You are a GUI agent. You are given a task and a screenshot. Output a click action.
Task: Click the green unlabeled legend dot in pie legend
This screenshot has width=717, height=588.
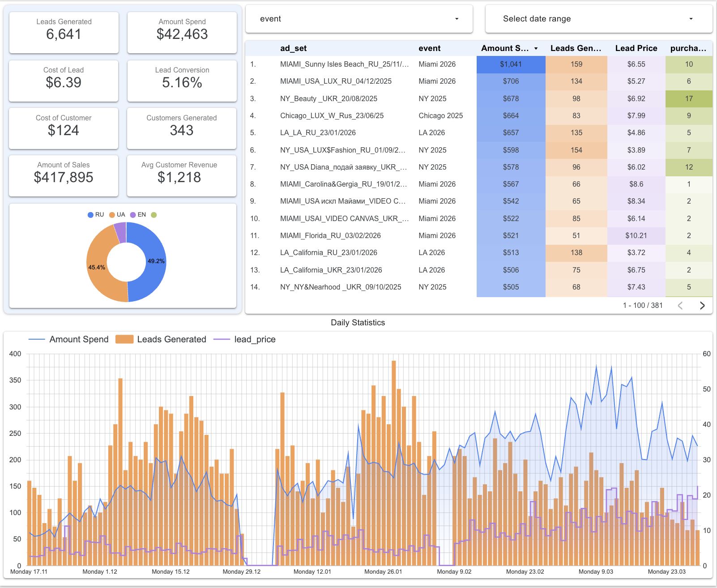tap(154, 214)
